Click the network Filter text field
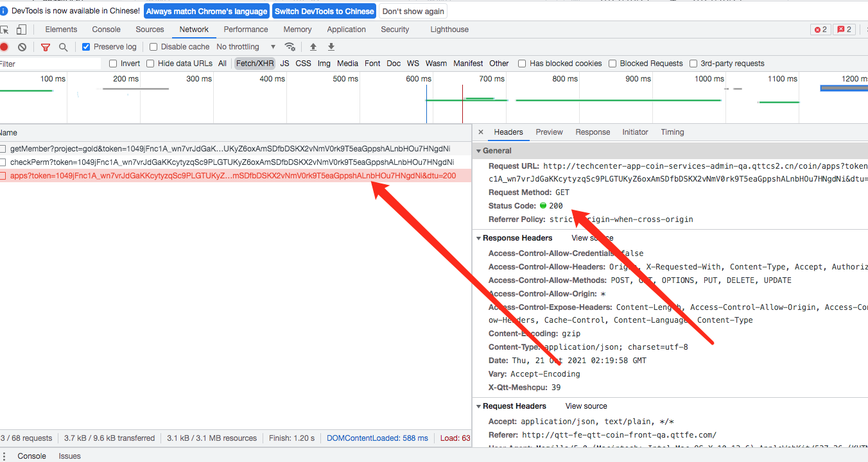Screen dimensions: 868x462 pos(50,64)
